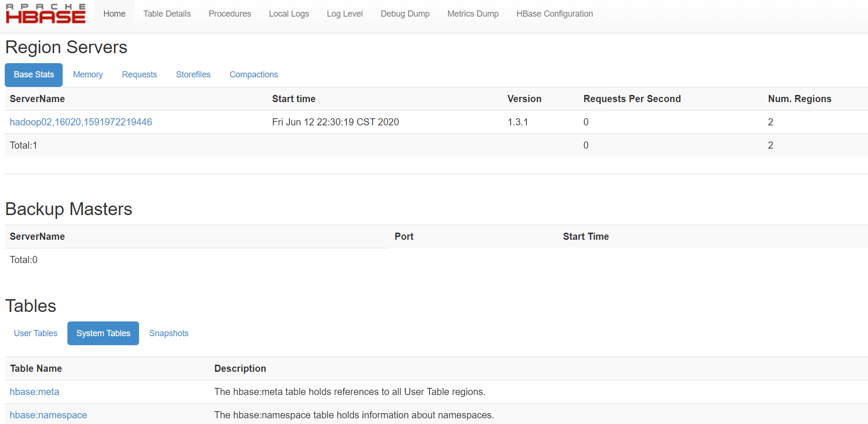Switch to the Compactions tab
Viewport: 868px width, 424px height.
pos(253,75)
